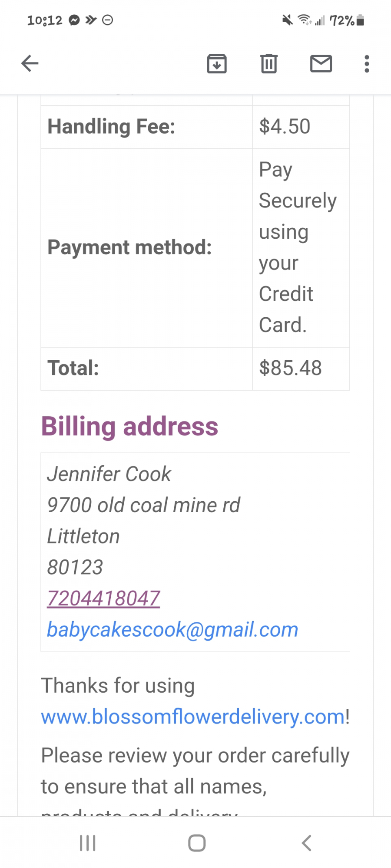Tap the muted sound icon in the status bar
Viewport: 391px width, 868px height.
[x=287, y=20]
